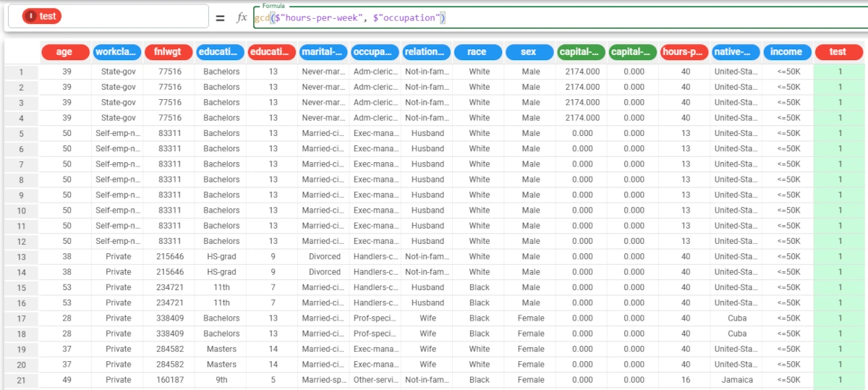Select the income column header
This screenshot has width=868, height=390.
coord(787,52)
